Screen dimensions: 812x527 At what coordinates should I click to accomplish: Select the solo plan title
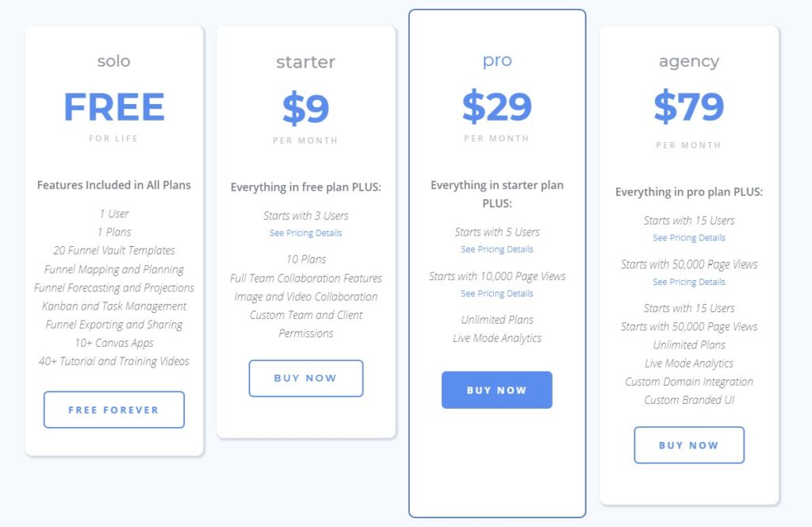click(113, 61)
